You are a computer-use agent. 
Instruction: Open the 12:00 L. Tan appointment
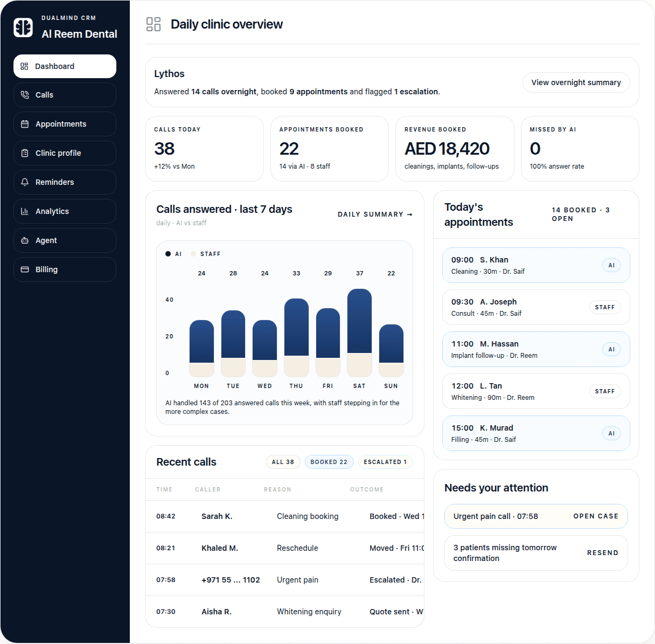536,391
